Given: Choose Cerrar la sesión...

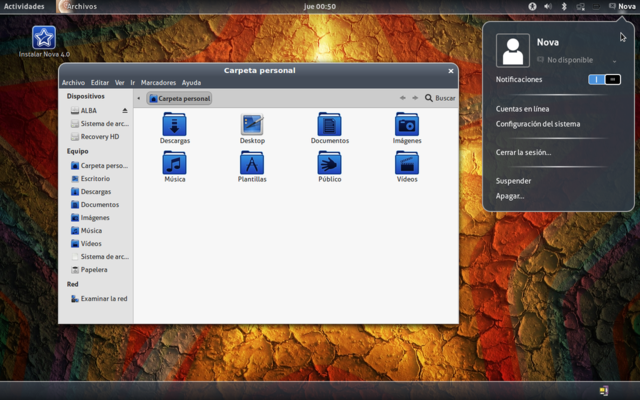Looking at the screenshot, I should click(x=523, y=153).
